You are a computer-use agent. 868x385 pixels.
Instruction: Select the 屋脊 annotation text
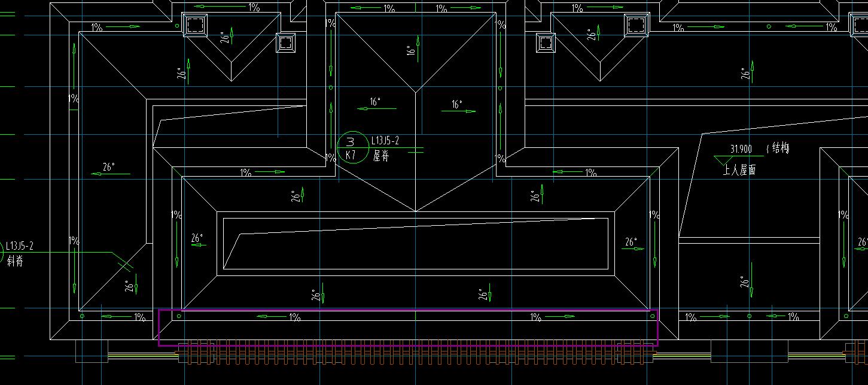pyautogui.click(x=381, y=156)
